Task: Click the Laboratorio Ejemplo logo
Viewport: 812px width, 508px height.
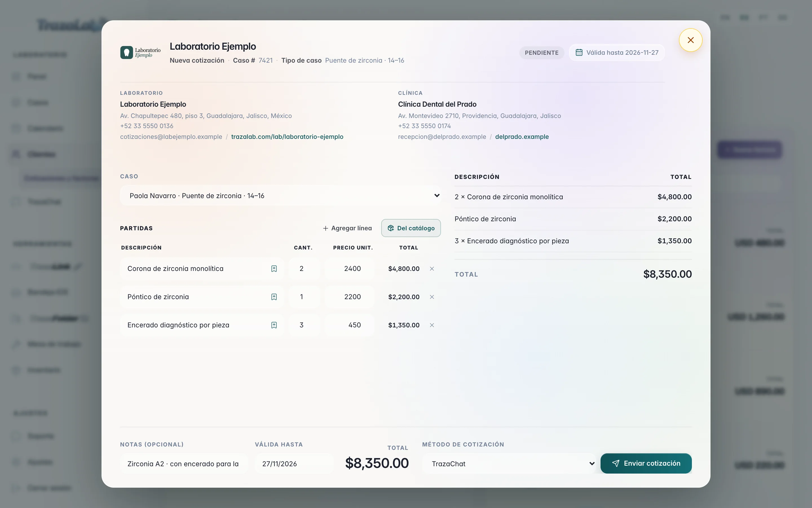Action: 140,52
